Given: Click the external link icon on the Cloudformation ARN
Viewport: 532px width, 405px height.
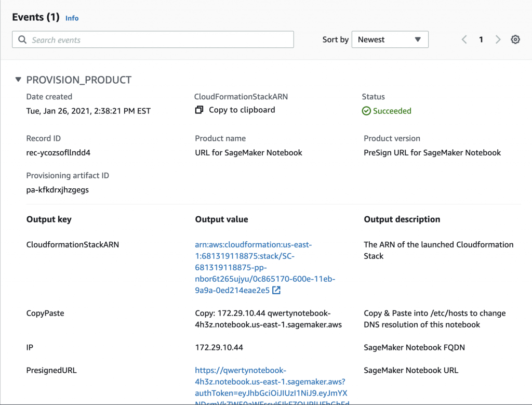Looking at the screenshot, I should pos(276,291).
